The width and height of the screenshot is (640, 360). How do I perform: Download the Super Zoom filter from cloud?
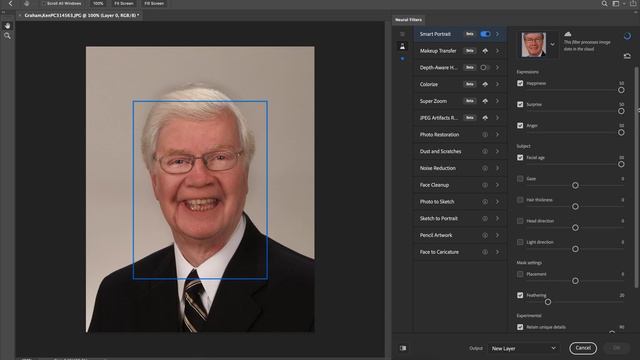click(x=485, y=101)
